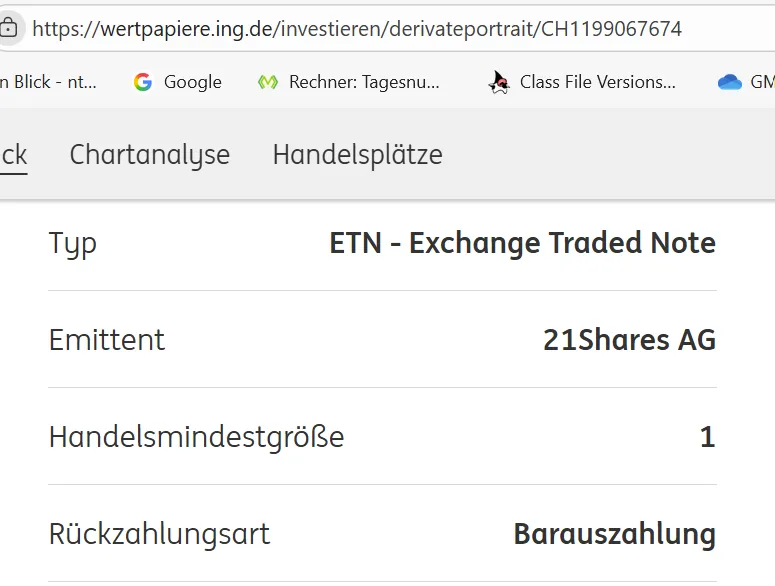The image size is (775, 586).
Task: Switch to the Handelsplätze tab
Action: click(x=357, y=155)
